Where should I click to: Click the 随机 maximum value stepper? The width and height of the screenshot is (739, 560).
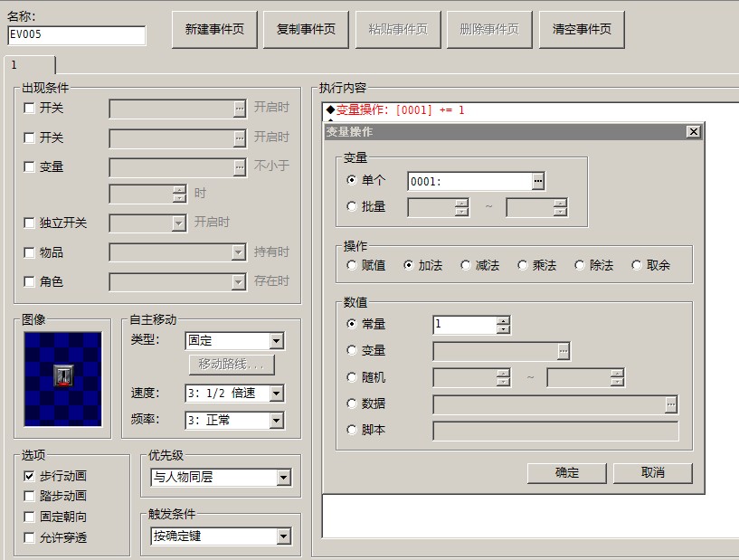(617, 377)
